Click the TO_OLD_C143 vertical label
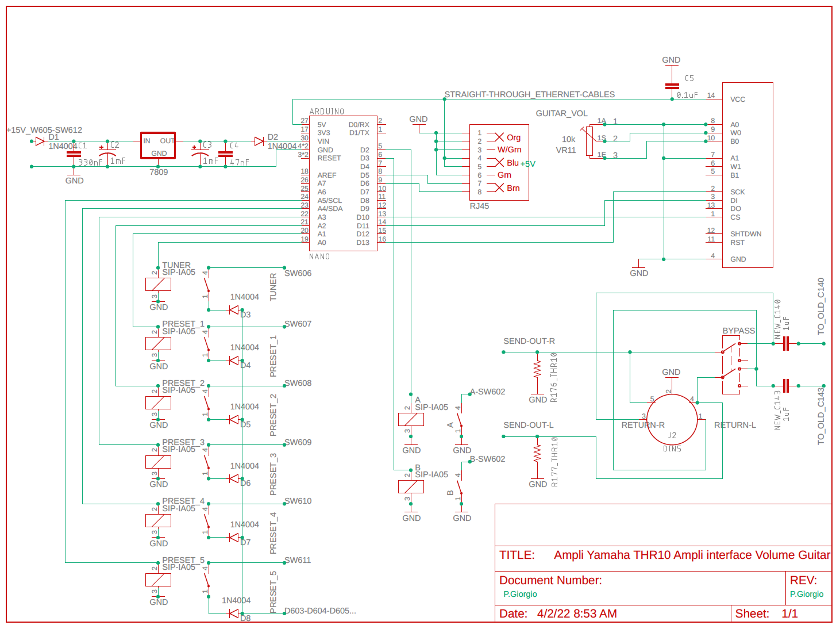The width and height of the screenshot is (840, 625). tap(821, 416)
